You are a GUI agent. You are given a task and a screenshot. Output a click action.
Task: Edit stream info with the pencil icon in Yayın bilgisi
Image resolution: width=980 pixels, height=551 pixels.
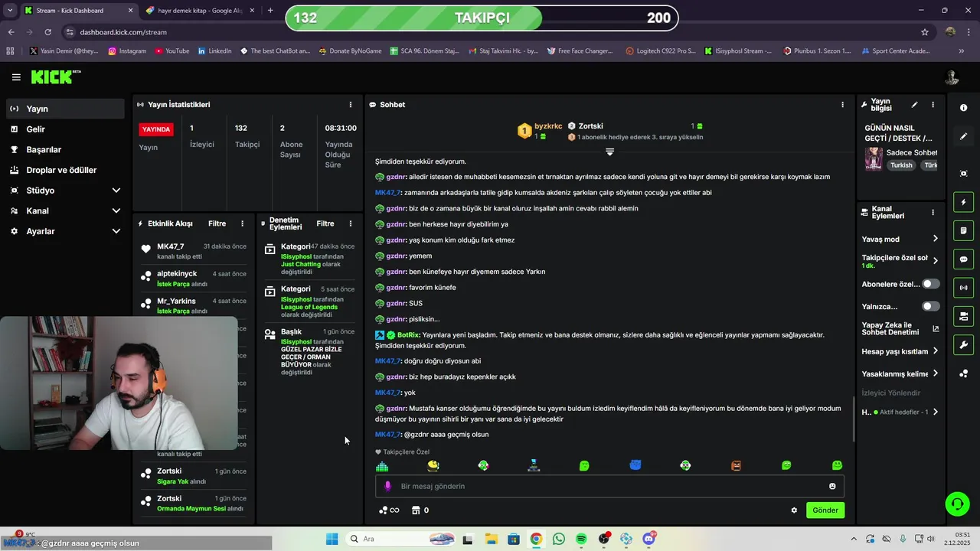[914, 105]
